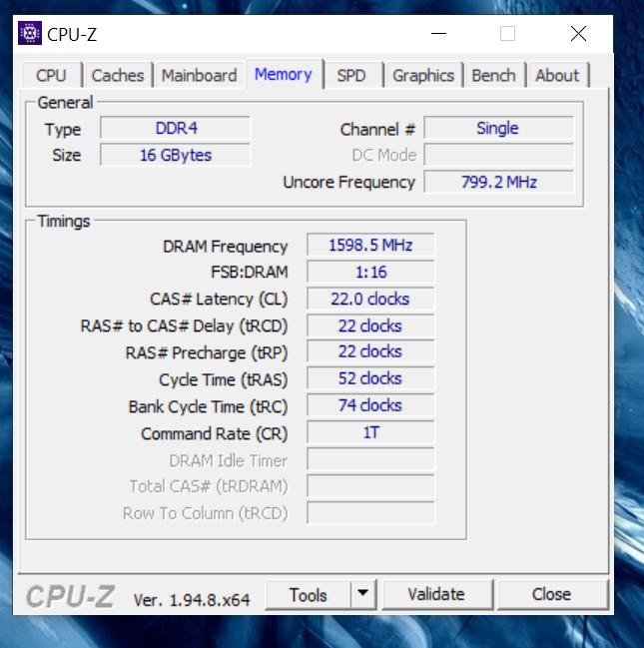Click the 52 clocks tRAS value

point(370,378)
